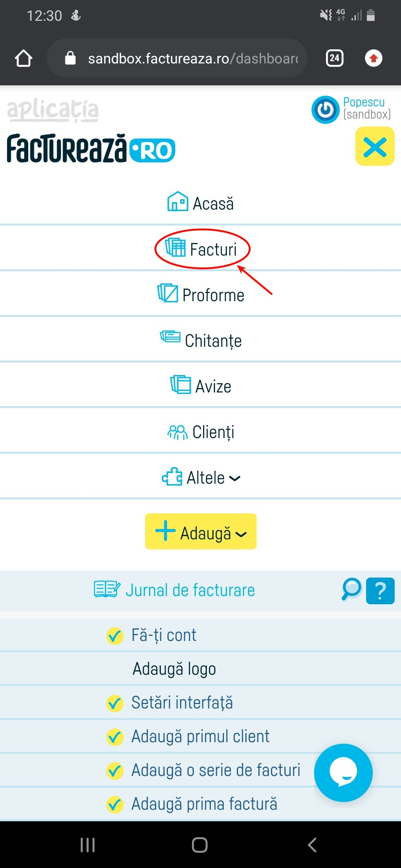Image resolution: width=401 pixels, height=868 pixels.
Task: Expand the browser tabs counter showing 24
Action: tap(334, 58)
